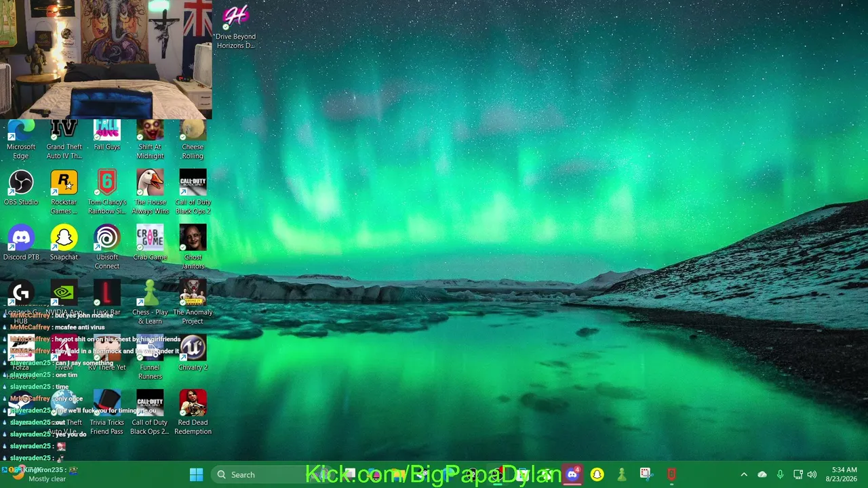Open the Windows Start menu
868x488 pixels.
point(196,474)
